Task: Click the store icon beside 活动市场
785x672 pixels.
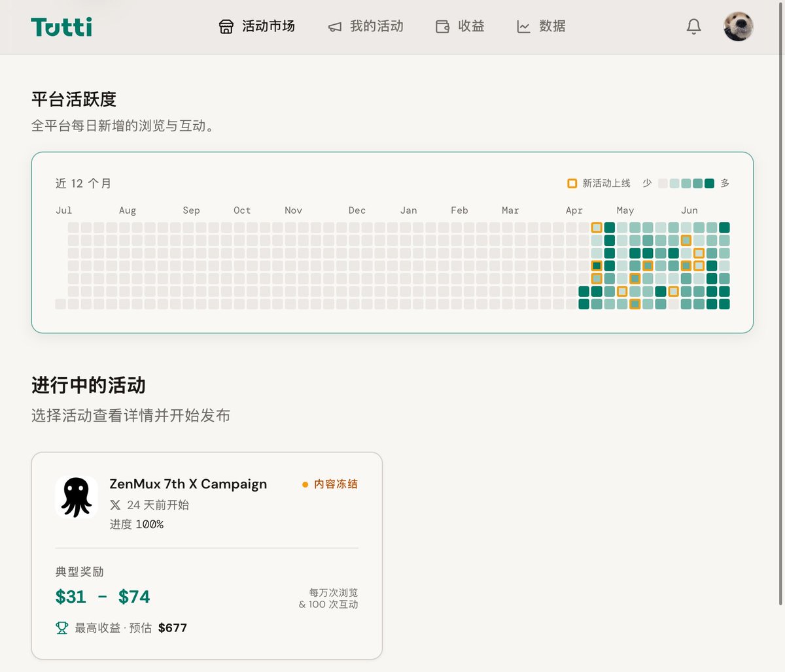Action: (226, 27)
